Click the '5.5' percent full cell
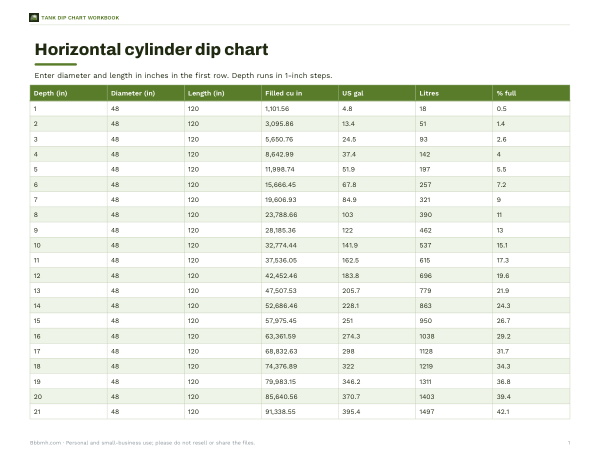The height and width of the screenshot is (464, 600). [532, 169]
